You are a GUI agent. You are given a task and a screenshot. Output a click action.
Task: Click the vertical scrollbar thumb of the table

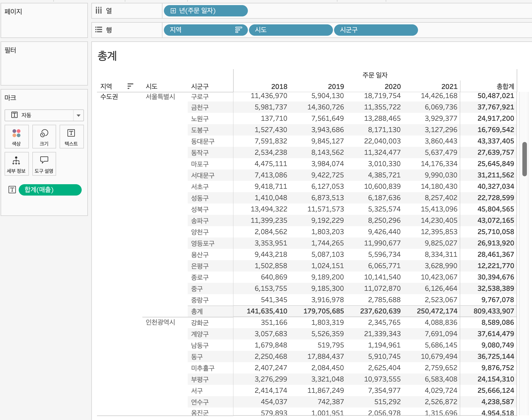525,159
